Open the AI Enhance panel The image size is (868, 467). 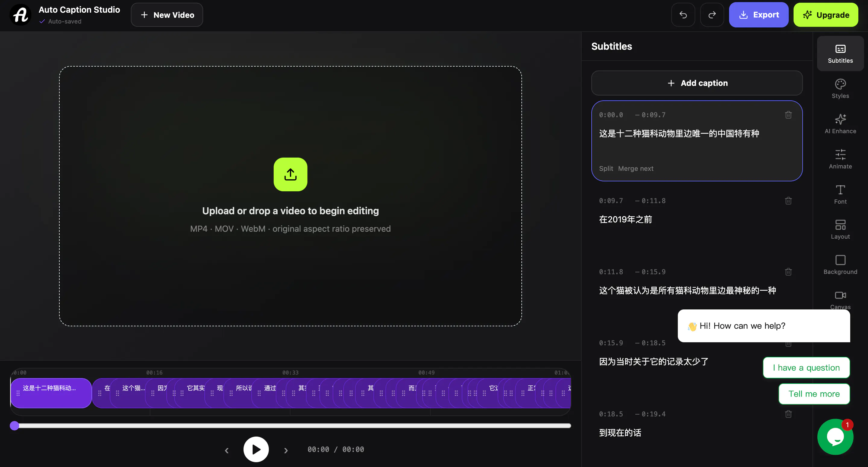point(840,124)
